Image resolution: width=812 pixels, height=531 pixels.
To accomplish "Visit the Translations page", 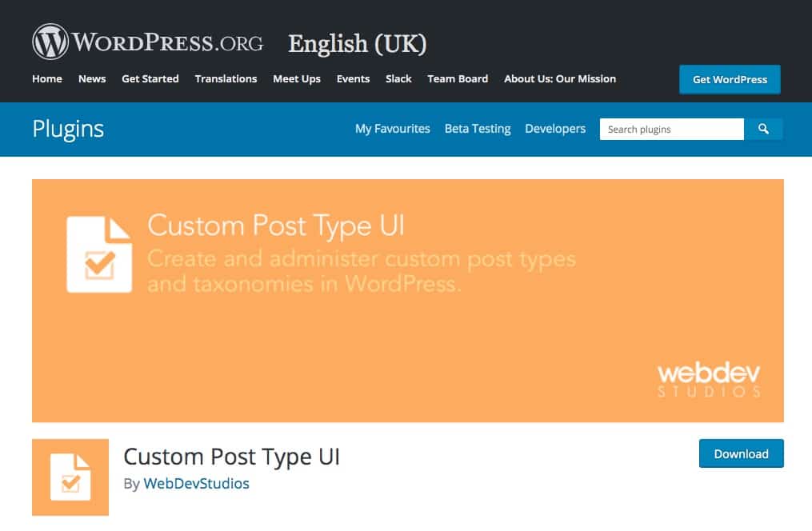I will click(x=226, y=79).
